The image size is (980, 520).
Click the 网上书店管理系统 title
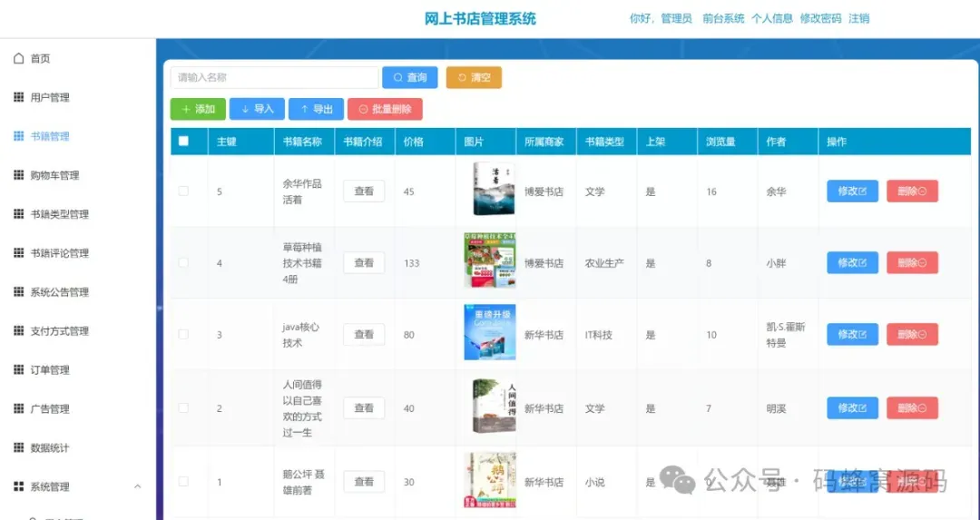click(x=480, y=19)
